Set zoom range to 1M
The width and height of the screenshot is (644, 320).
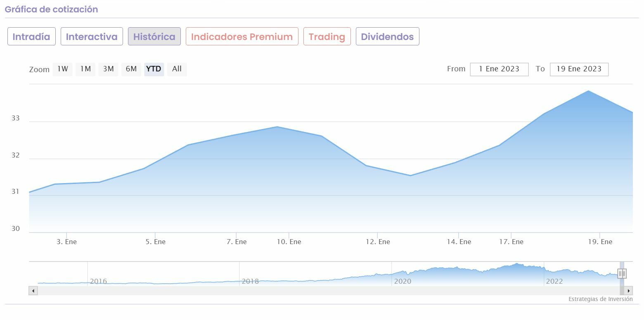tap(85, 69)
